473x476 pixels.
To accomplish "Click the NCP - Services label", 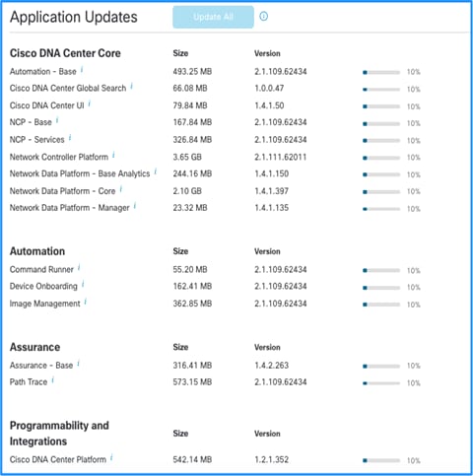I will tap(37, 140).
